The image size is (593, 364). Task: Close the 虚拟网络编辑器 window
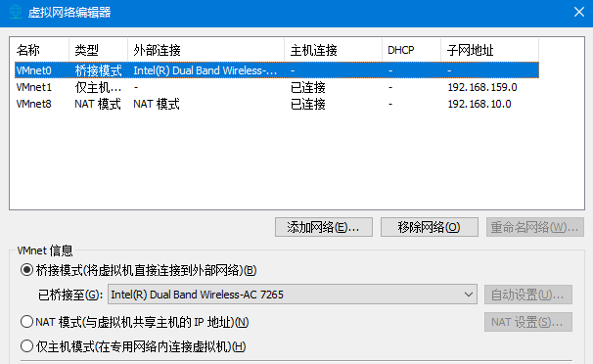(578, 12)
